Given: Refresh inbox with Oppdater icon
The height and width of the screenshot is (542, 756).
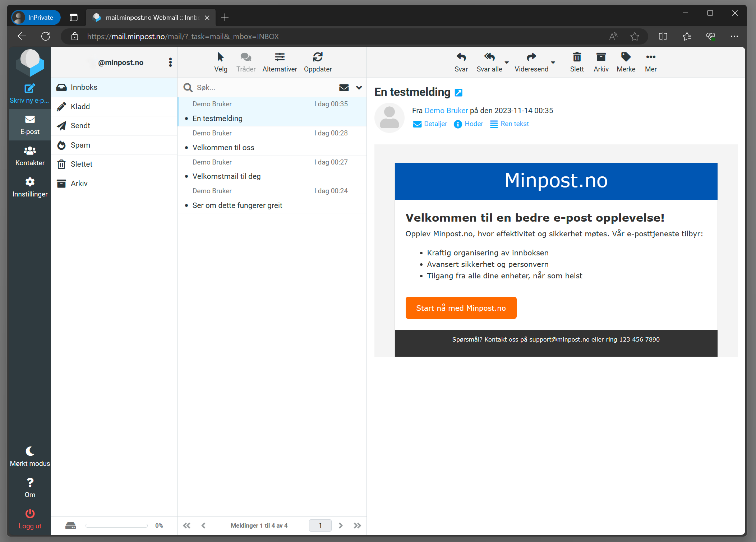Looking at the screenshot, I should pyautogui.click(x=318, y=57).
